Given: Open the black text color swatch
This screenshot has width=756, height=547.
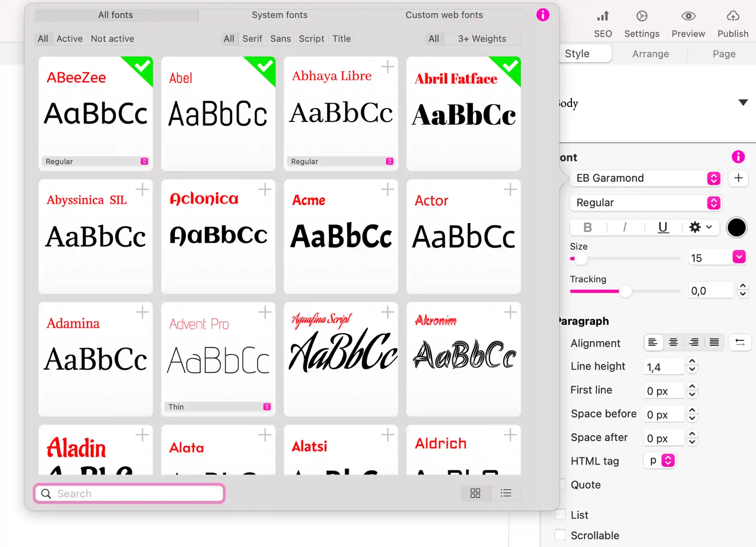Looking at the screenshot, I should 736,227.
